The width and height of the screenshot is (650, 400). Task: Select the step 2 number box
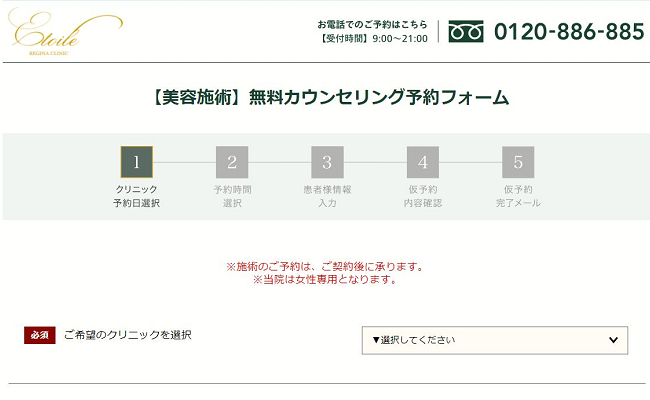pos(231,162)
